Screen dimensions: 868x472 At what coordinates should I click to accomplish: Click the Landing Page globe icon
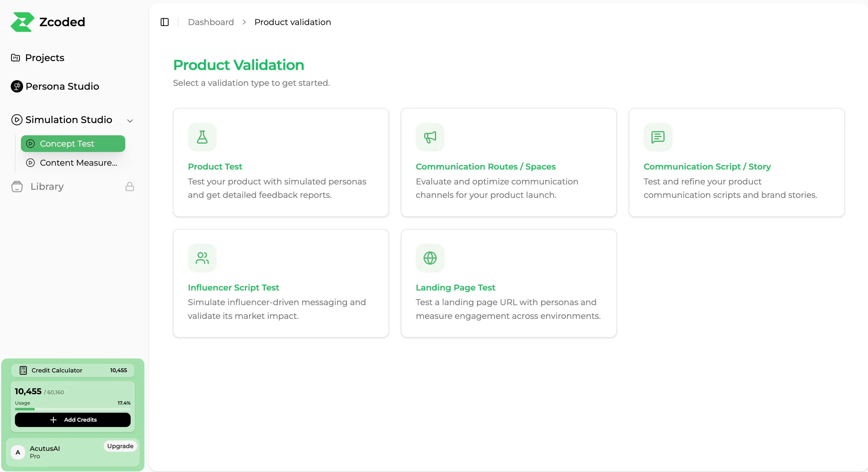coord(430,258)
